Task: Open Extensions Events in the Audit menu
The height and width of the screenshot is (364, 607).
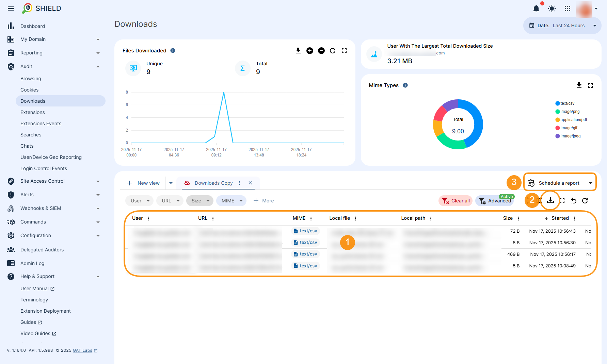Action: (41, 123)
